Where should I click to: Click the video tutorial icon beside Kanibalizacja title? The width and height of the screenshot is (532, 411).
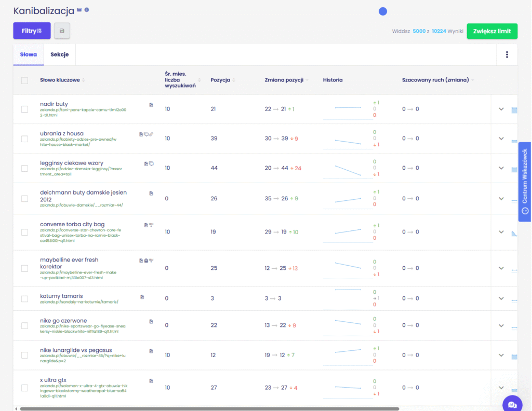point(79,10)
